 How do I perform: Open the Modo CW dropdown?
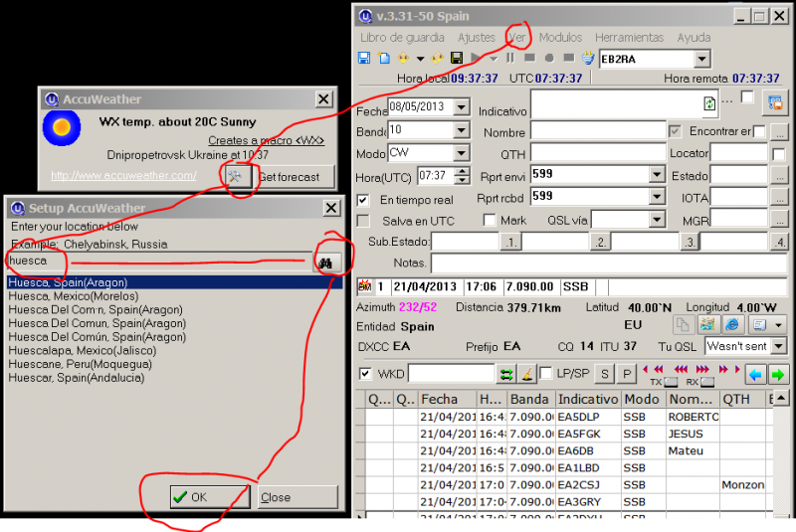click(x=461, y=152)
